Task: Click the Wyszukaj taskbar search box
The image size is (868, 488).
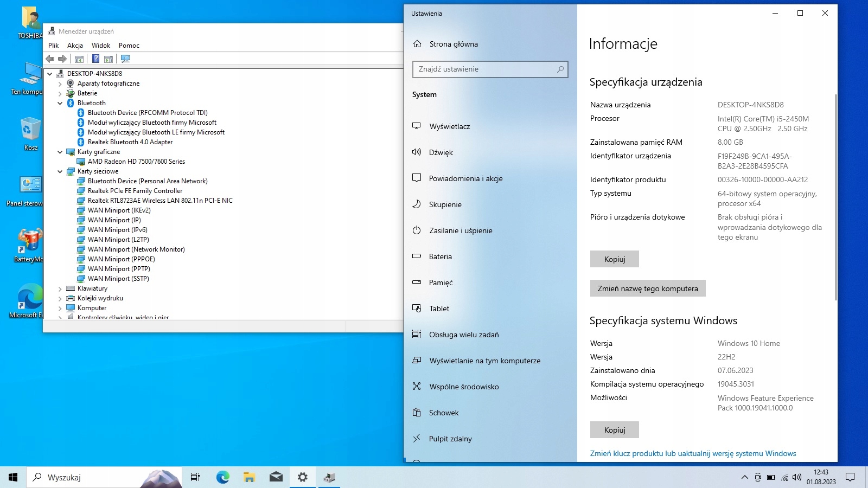Action: tap(104, 477)
